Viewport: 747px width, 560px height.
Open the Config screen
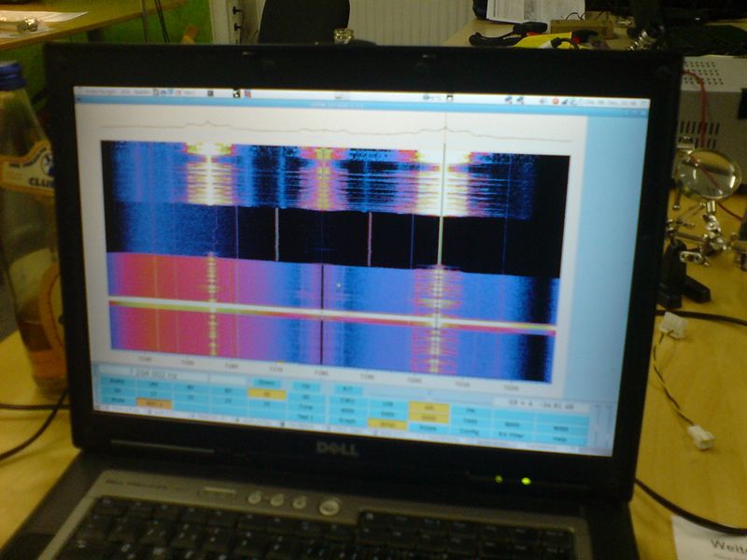pyautogui.click(x=470, y=431)
